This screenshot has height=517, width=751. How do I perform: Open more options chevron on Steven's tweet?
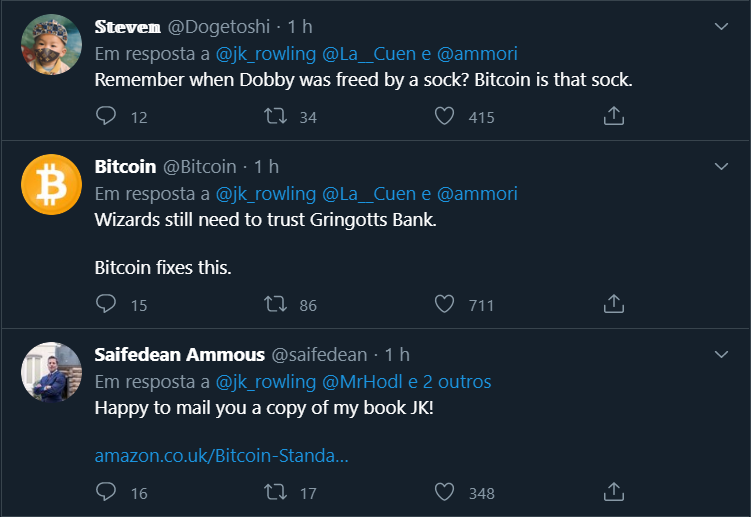(x=721, y=27)
